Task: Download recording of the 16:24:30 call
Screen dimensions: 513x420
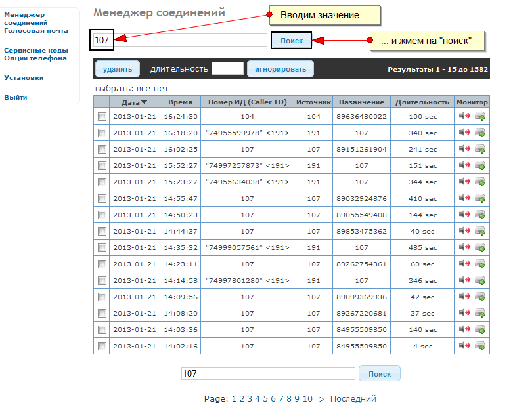Action: point(480,116)
